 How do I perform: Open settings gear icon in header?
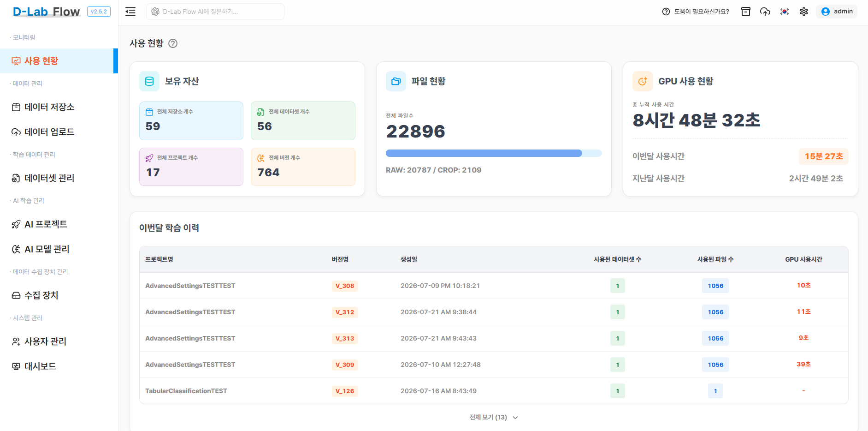804,12
